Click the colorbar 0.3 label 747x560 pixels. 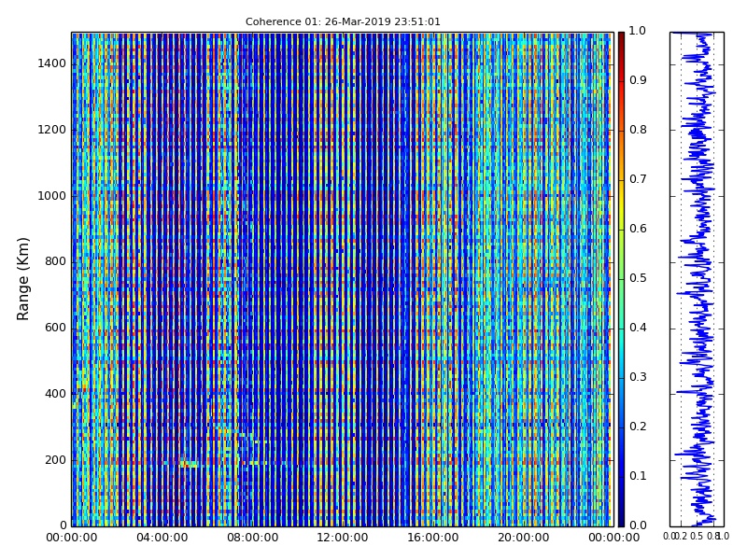638,378
